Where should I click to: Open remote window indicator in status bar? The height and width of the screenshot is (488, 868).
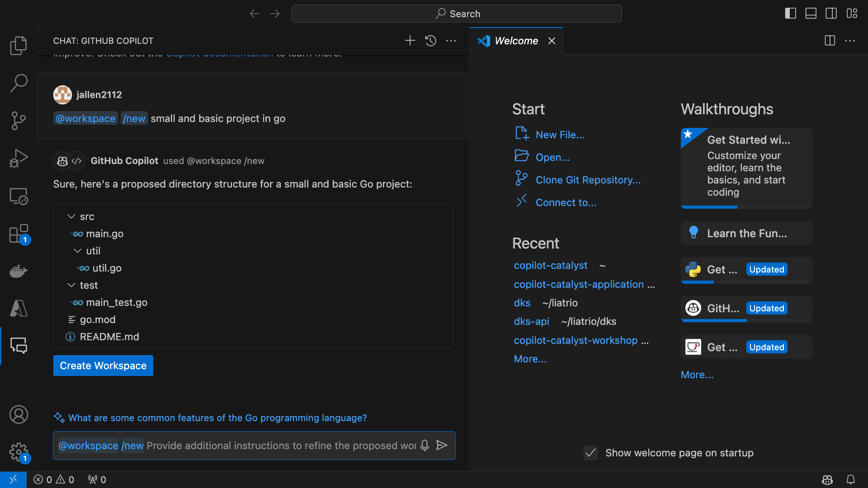click(13, 479)
